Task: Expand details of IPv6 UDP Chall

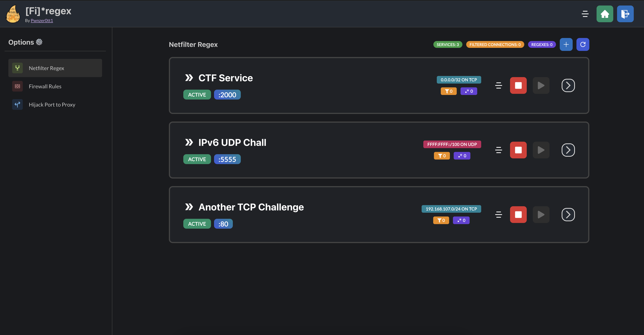Action: [x=568, y=150]
